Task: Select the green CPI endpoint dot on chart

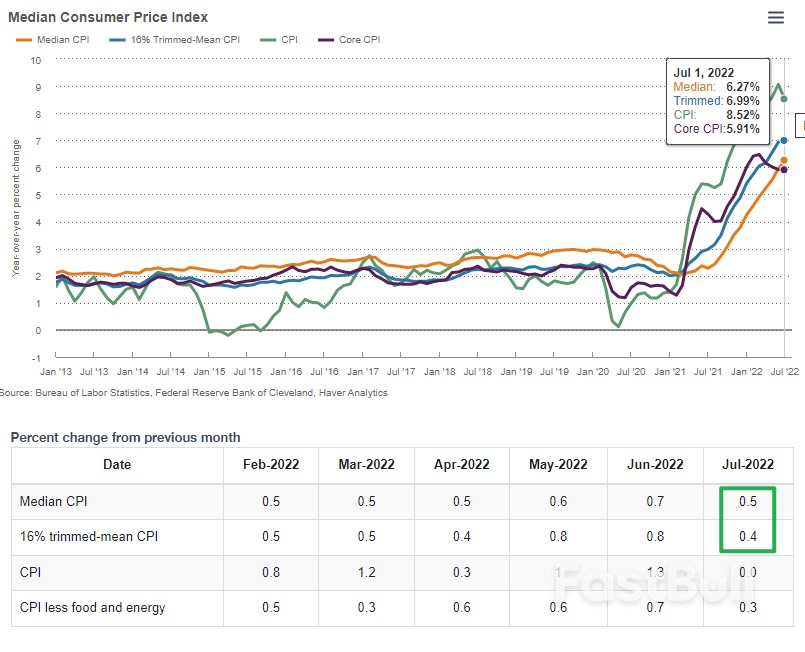Action: click(783, 100)
